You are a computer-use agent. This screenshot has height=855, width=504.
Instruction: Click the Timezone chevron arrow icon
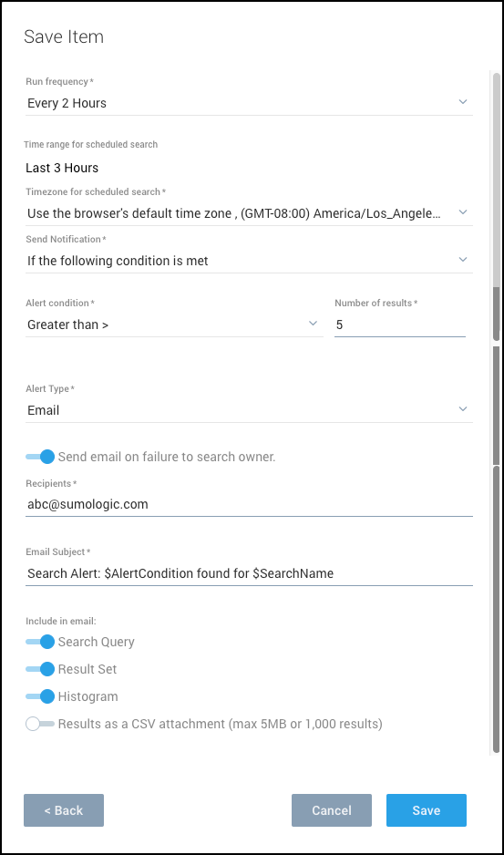click(x=463, y=212)
